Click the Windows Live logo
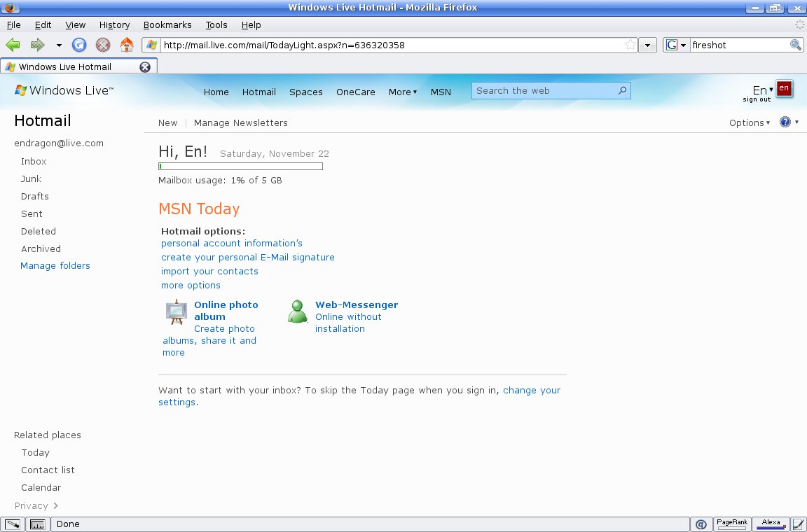 [64, 90]
